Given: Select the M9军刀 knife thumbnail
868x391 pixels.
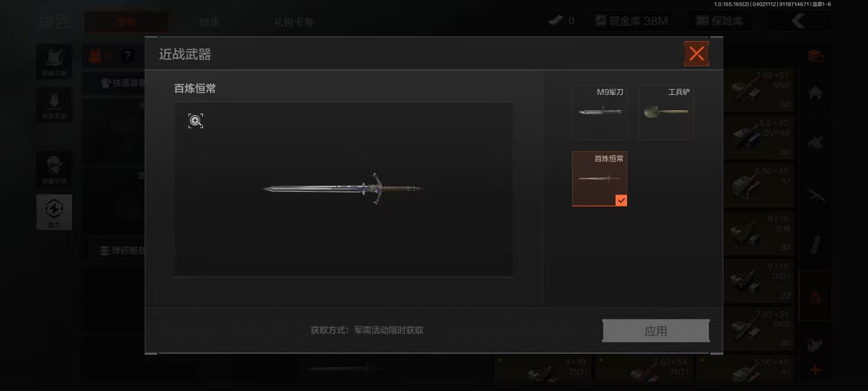Looking at the screenshot, I should tap(599, 112).
